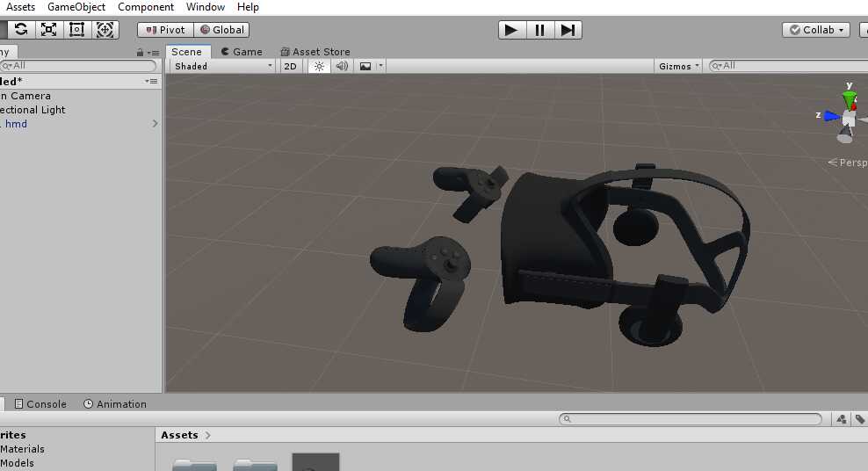
Task: Switch to the Asset Store tab
Action: click(x=315, y=52)
